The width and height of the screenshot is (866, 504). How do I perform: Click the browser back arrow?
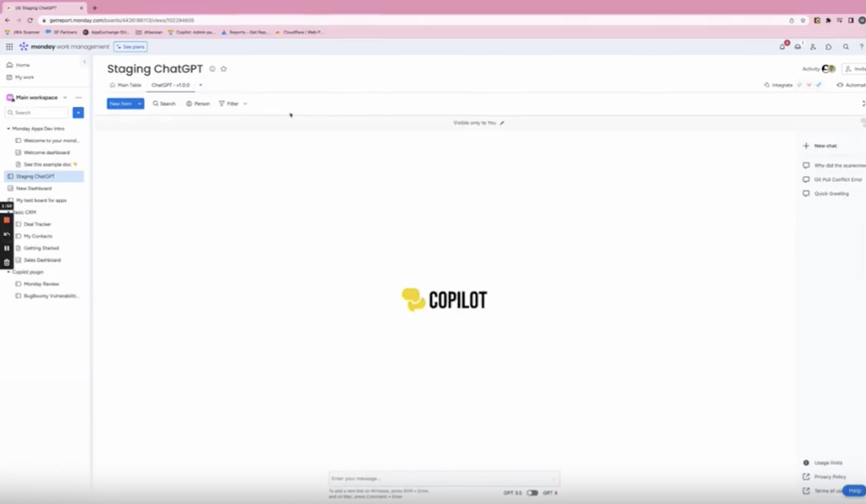[x=8, y=20]
